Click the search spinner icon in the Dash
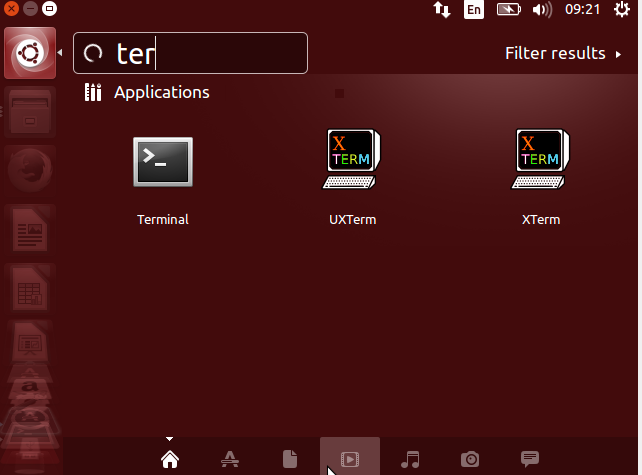 93,53
